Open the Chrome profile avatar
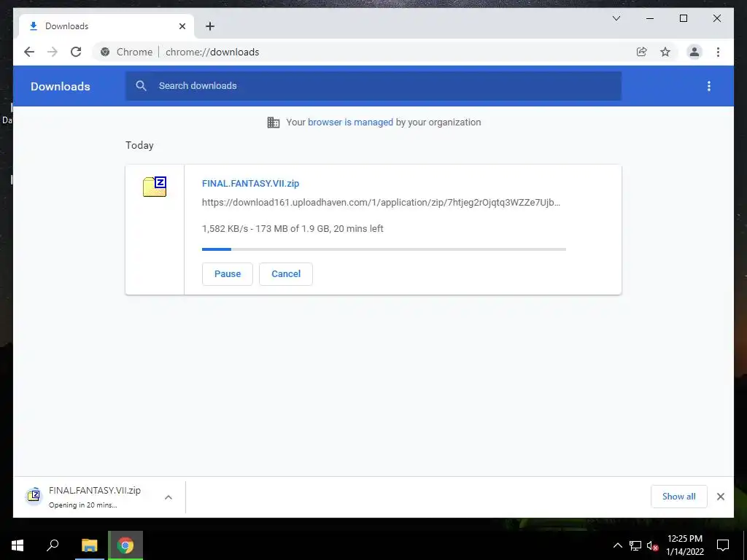This screenshot has height=560, width=747. point(694,52)
